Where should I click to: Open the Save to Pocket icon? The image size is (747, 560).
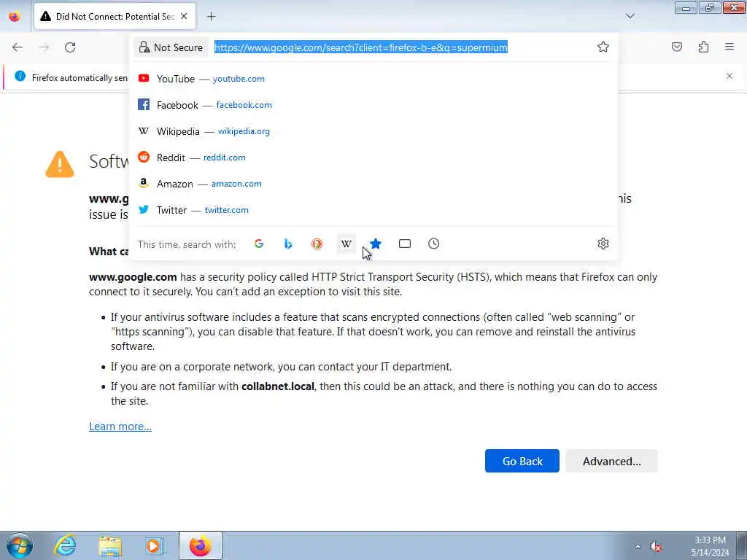coord(677,47)
